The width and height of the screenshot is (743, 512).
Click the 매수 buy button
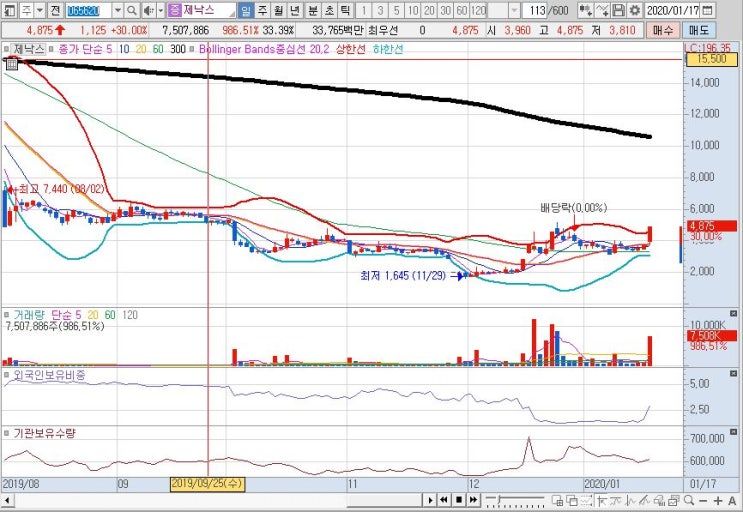point(662,30)
